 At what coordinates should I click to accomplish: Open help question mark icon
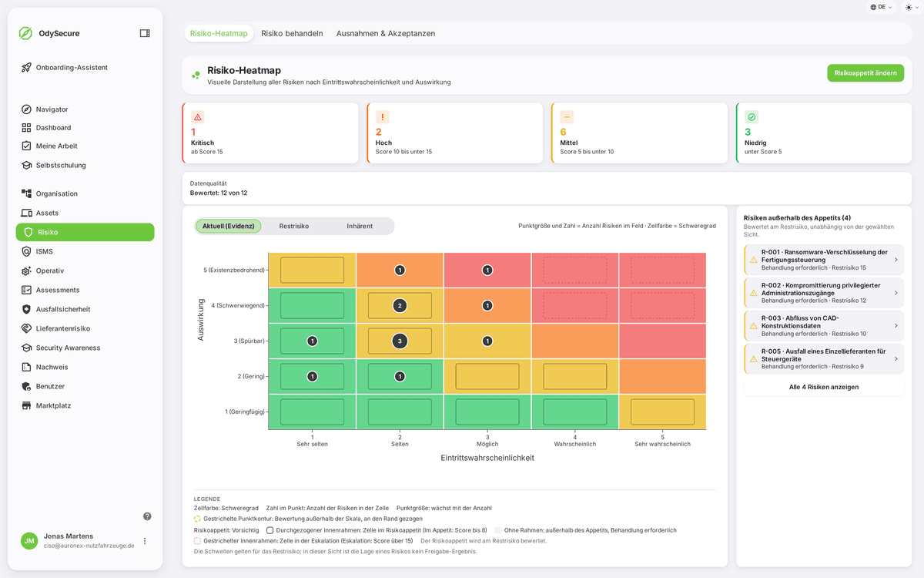(x=147, y=516)
